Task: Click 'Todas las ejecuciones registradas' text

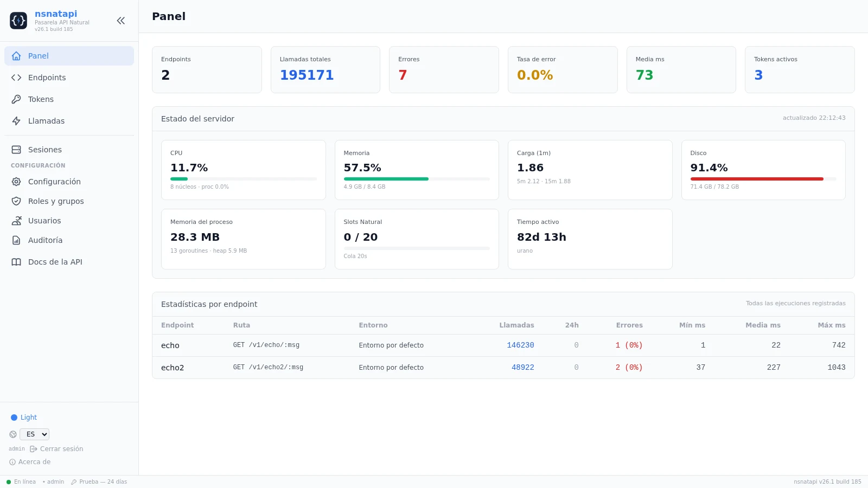Action: click(x=795, y=303)
